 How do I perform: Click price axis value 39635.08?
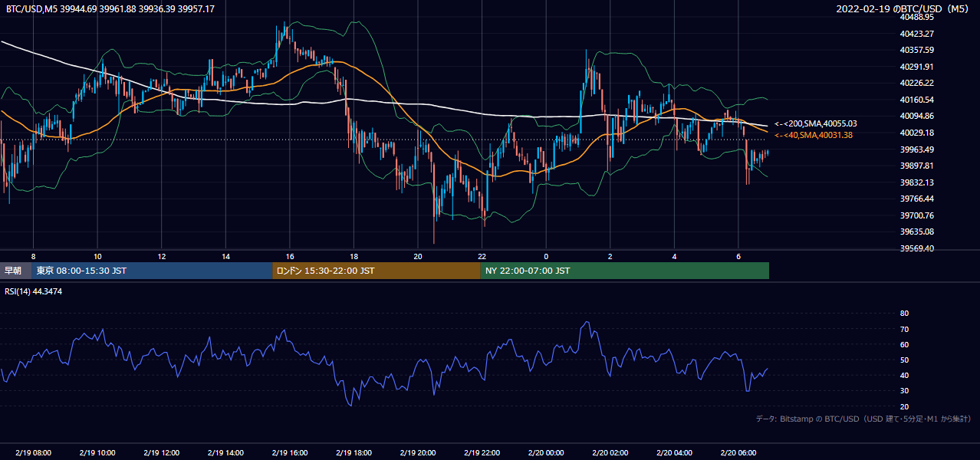click(x=917, y=232)
